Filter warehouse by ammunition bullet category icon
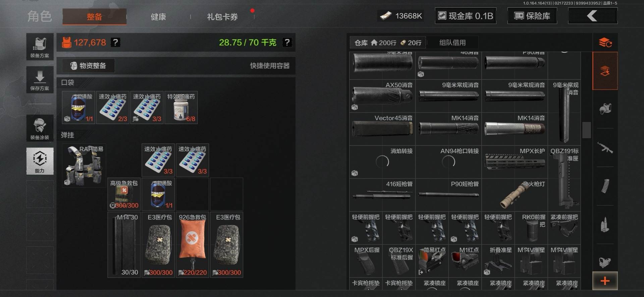The height and width of the screenshot is (297, 644). [605, 225]
